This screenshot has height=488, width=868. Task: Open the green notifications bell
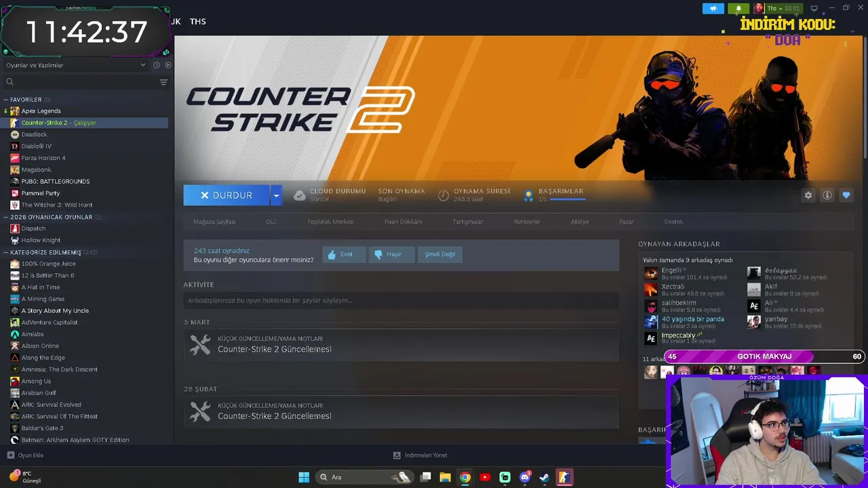tap(738, 8)
